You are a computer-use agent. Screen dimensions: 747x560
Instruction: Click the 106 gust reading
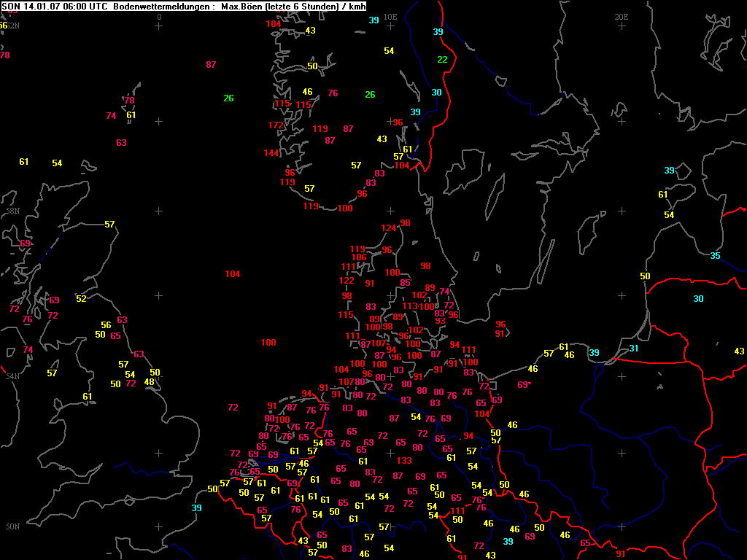pos(359,257)
